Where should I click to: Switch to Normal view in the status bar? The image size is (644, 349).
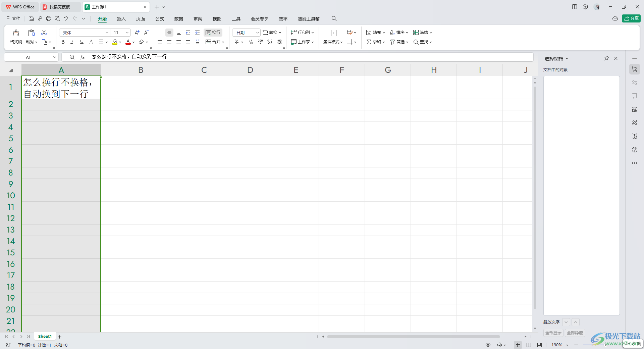518,345
